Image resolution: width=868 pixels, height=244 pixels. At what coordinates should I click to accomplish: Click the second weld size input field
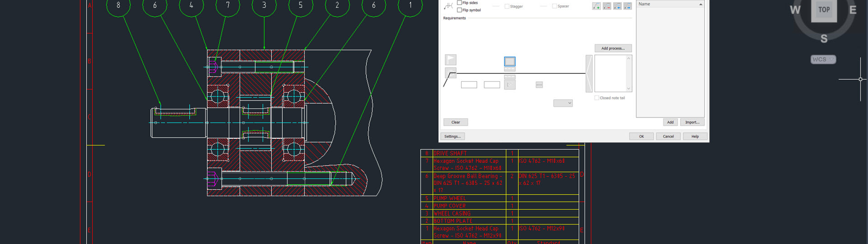[x=492, y=85]
